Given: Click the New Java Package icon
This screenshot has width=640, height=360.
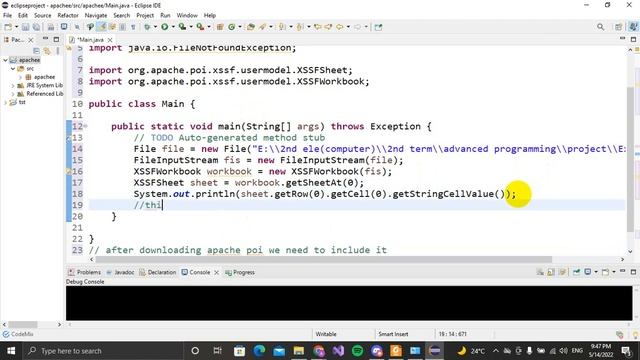Looking at the screenshot, I should coord(220,27).
